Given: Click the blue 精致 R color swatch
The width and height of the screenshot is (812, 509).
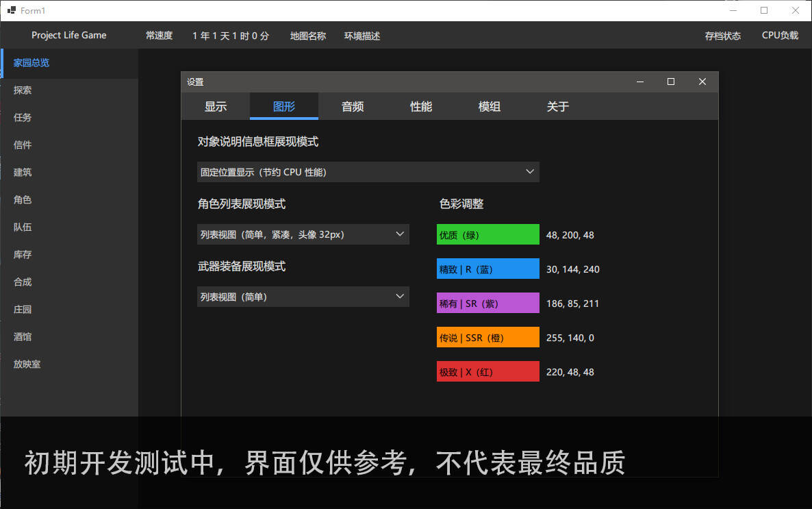Looking at the screenshot, I should pyautogui.click(x=488, y=269).
